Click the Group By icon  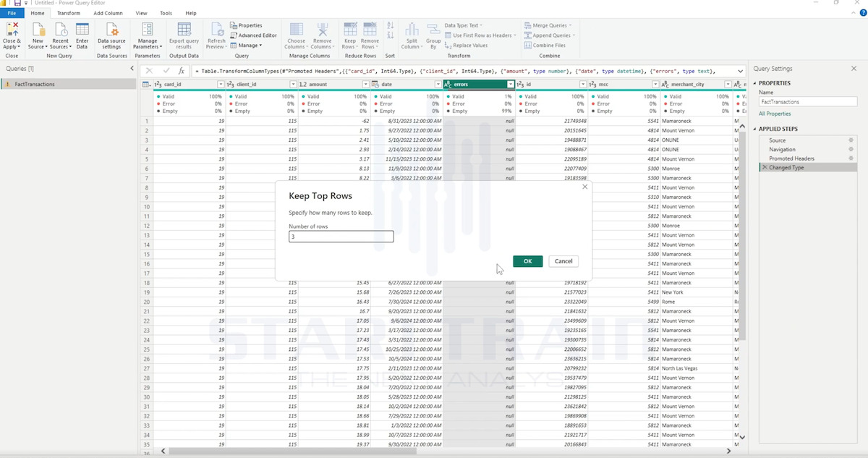433,30
